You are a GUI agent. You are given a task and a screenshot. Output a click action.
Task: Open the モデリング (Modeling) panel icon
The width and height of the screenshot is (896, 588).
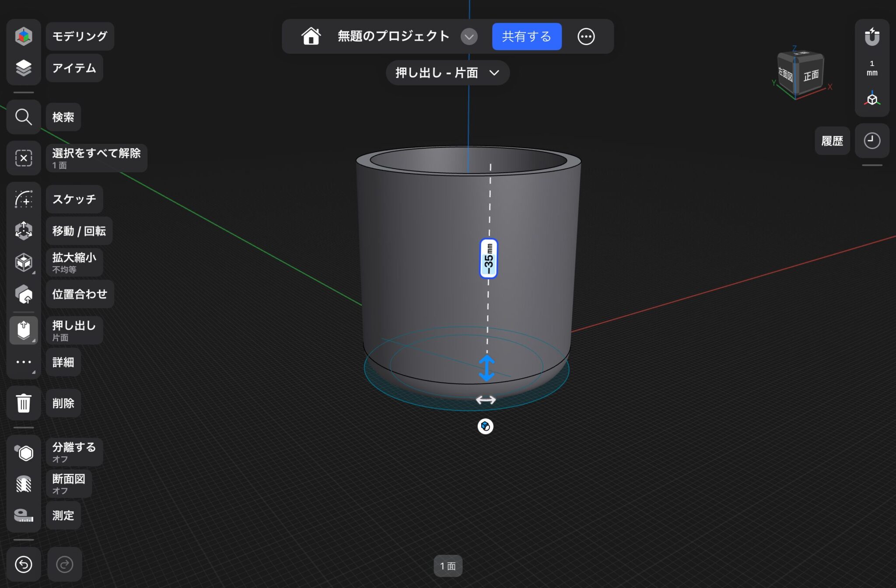[x=24, y=36]
